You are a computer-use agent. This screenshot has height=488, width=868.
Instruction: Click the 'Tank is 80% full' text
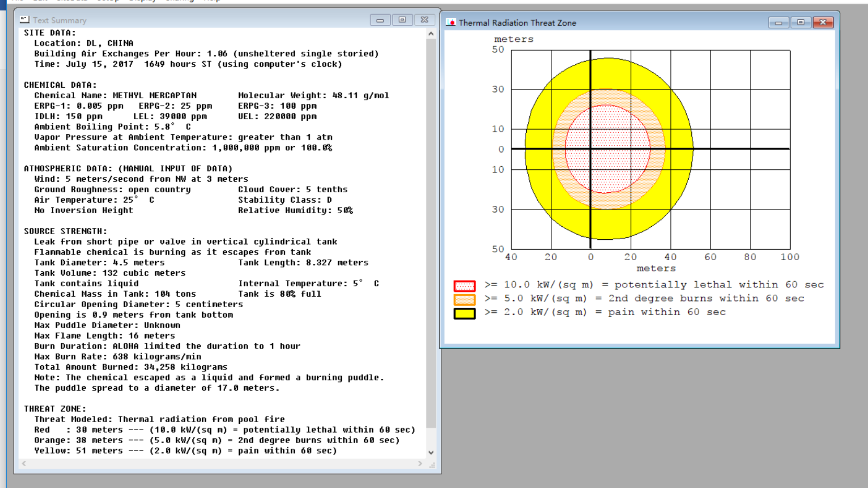pyautogui.click(x=280, y=294)
